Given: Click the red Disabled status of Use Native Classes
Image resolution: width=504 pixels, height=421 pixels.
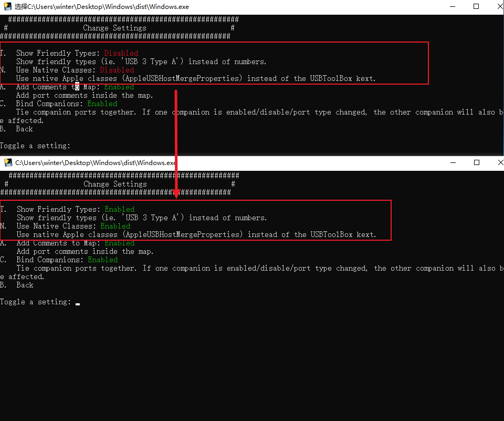Looking at the screenshot, I should 117,70.
